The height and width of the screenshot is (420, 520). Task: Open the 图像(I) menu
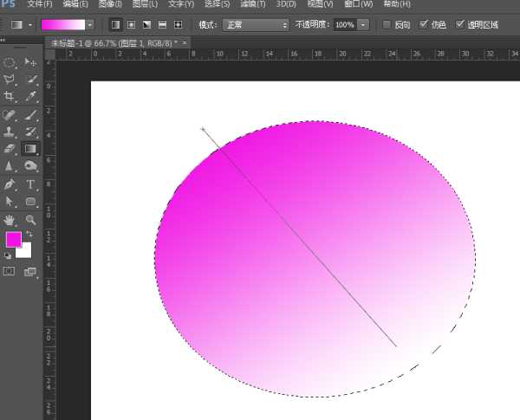[x=108, y=4]
